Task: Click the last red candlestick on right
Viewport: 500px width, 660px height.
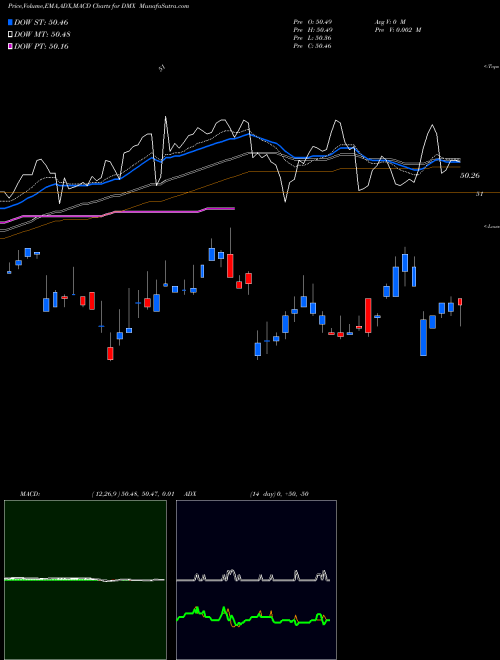Action: [x=460, y=302]
